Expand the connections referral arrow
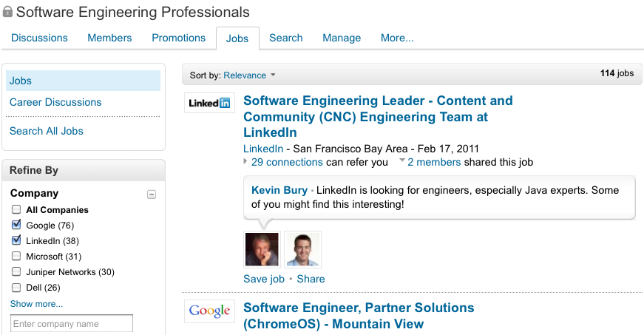Viewport: 644px width, 335px height. (245, 162)
